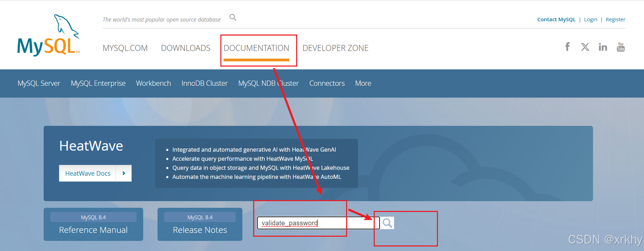Viewport: 644px width, 251px height.
Task: Switch to the DOWNLOADS tab
Action: (186, 48)
